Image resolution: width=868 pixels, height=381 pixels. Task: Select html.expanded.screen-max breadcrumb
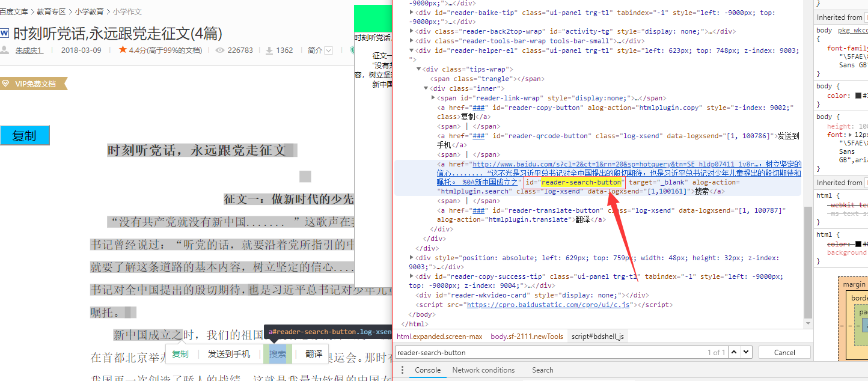pyautogui.click(x=439, y=337)
